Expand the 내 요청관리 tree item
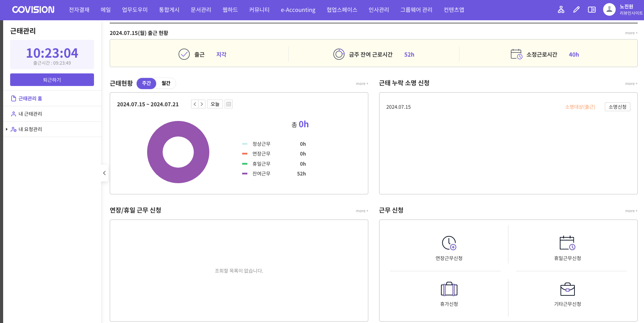Screen dimensions: 644x323 7,129
